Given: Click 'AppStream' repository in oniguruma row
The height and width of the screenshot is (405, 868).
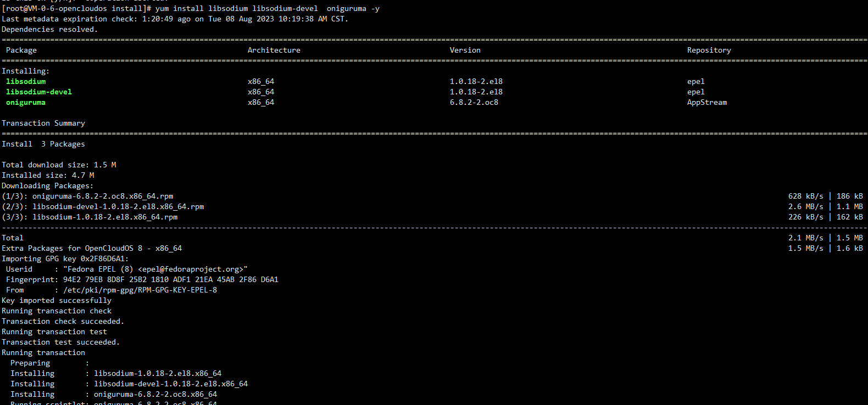Looking at the screenshot, I should click(x=707, y=103).
